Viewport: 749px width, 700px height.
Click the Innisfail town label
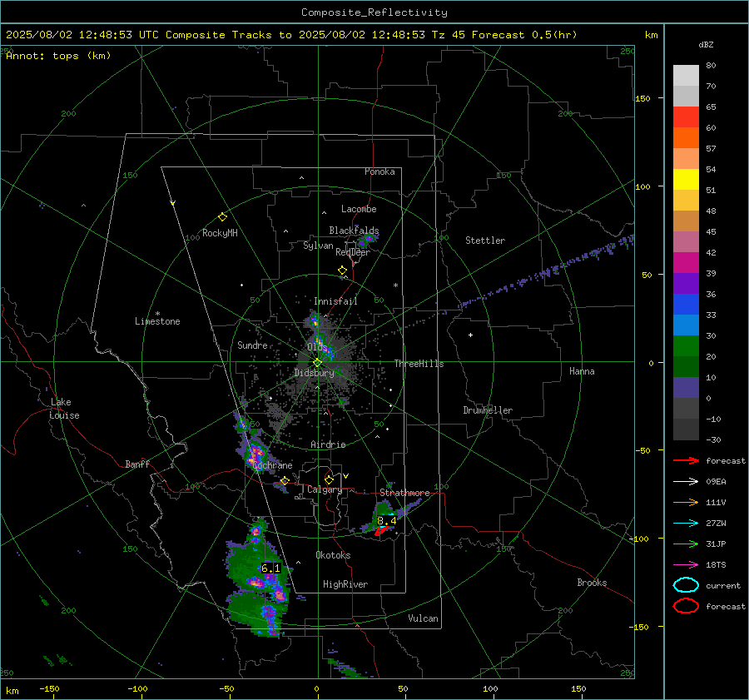pyautogui.click(x=335, y=301)
